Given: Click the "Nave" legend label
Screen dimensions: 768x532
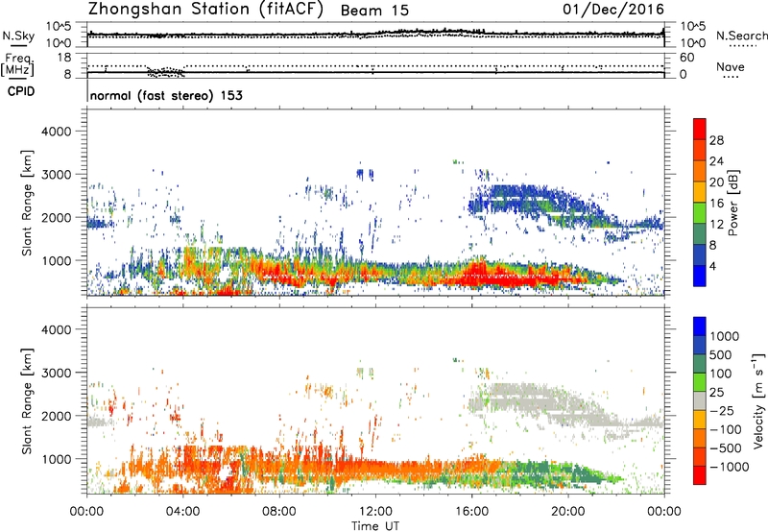Looking at the screenshot, I should [x=730, y=67].
